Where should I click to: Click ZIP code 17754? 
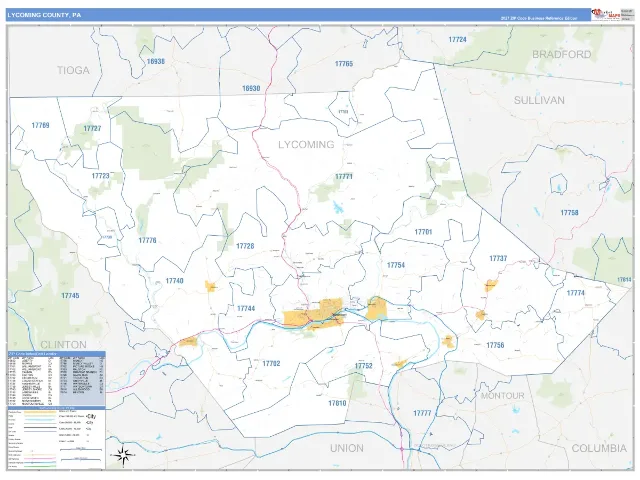(396, 265)
